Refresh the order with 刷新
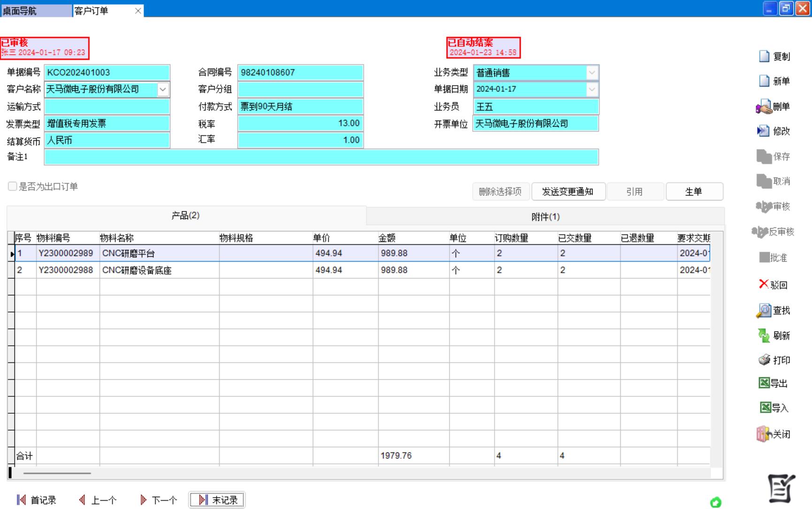 click(764, 336)
